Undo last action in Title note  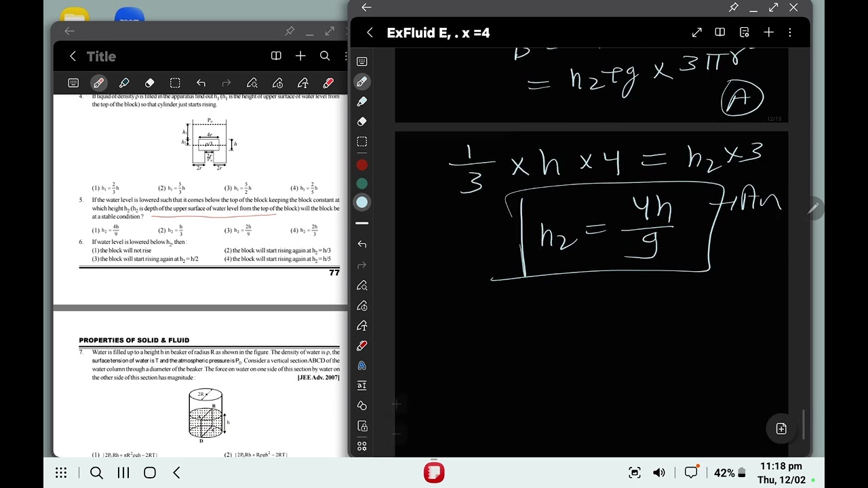pyautogui.click(x=201, y=83)
